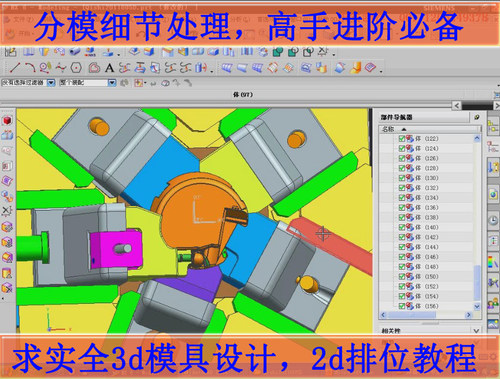
Task: Open the Internet Explorer side tab
Action: [493, 194]
